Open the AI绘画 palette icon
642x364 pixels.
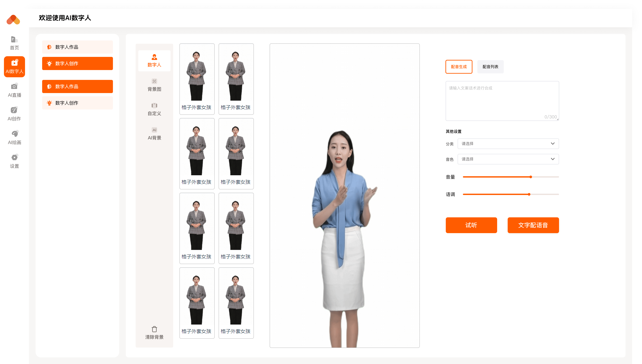(x=14, y=134)
